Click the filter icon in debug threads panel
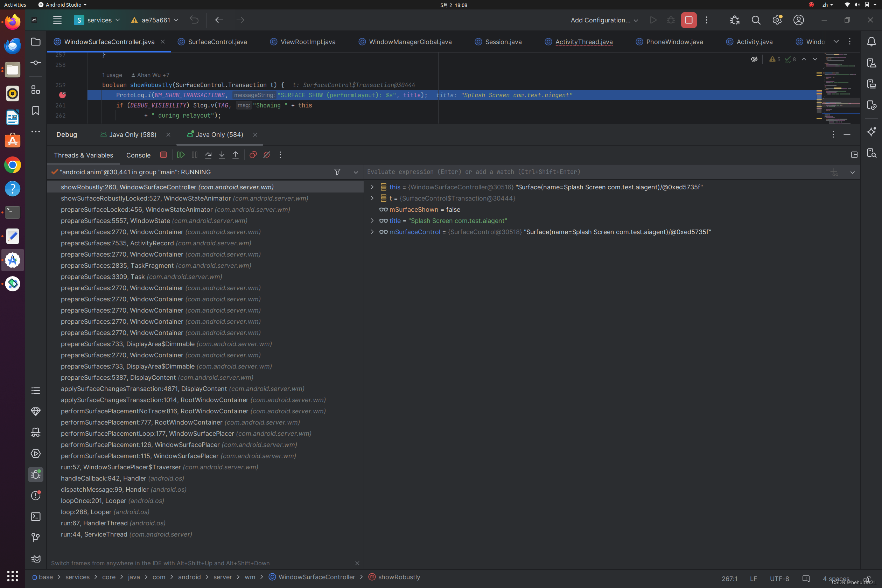Viewport: 882px width, 588px height. 337,171
